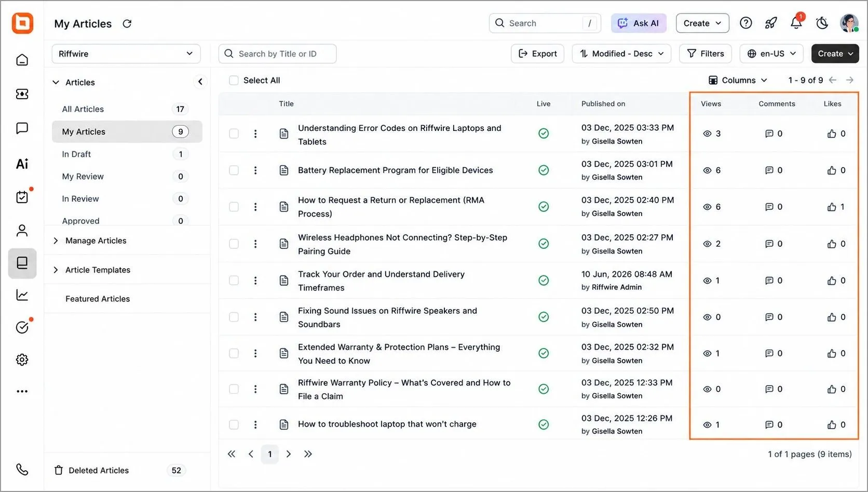This screenshot has width=868, height=492.
Task: Select checkbox for RMA Process article
Action: 234,207
